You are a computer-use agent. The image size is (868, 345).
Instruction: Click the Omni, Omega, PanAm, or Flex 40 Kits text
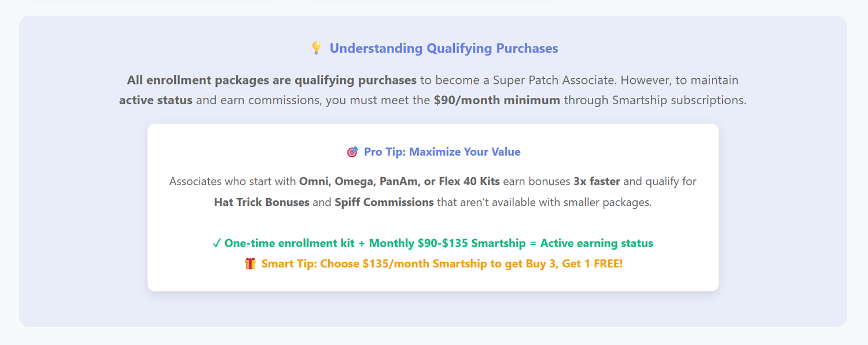coord(399,182)
